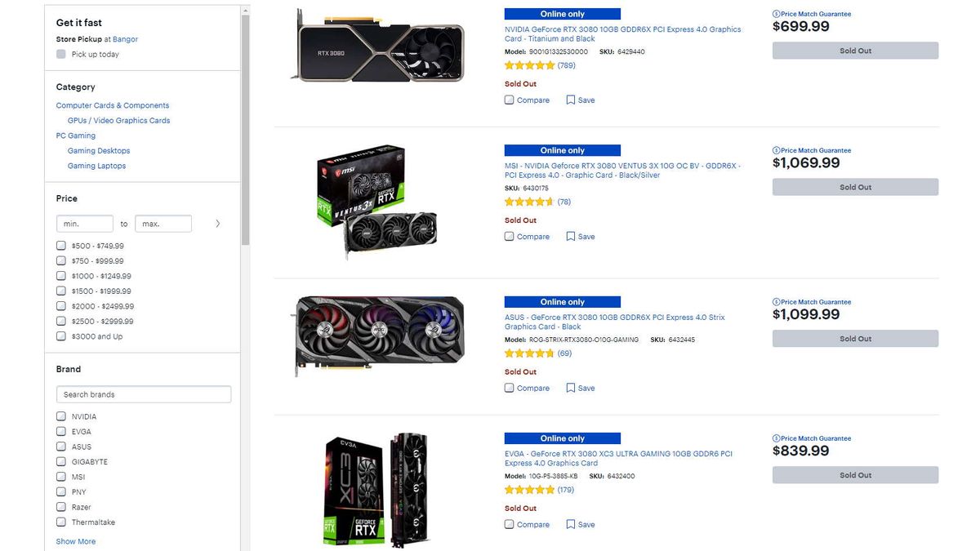Screen dimensions: 980x551
Task: Enable the Pick up today option
Action: coord(60,53)
